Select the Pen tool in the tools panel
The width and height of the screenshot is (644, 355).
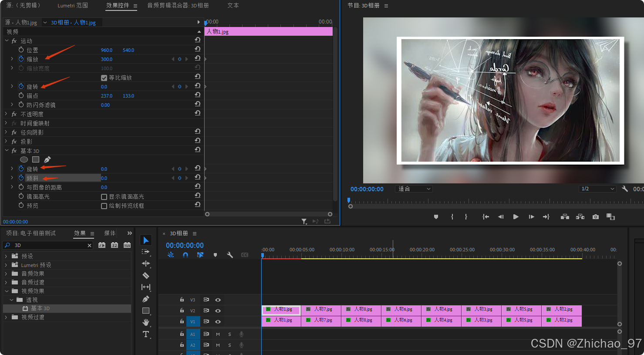click(146, 299)
